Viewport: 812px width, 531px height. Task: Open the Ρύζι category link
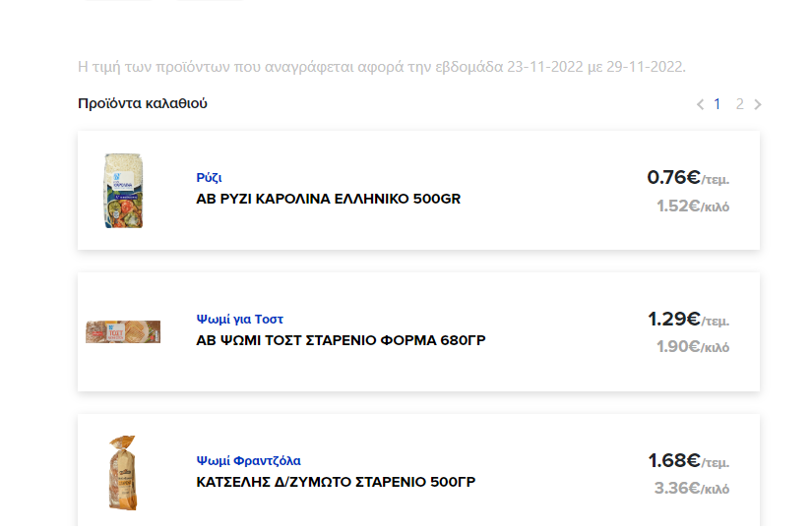(209, 178)
